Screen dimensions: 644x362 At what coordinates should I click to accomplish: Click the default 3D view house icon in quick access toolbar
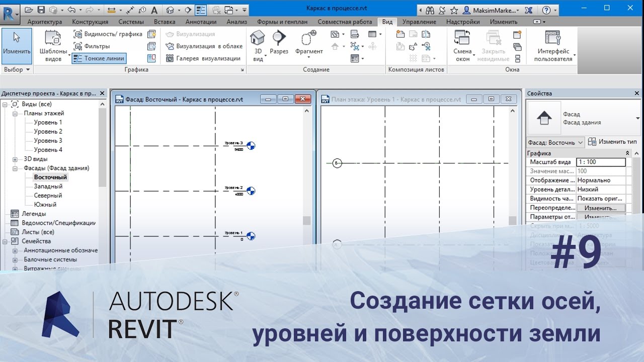pyautogui.click(x=171, y=10)
